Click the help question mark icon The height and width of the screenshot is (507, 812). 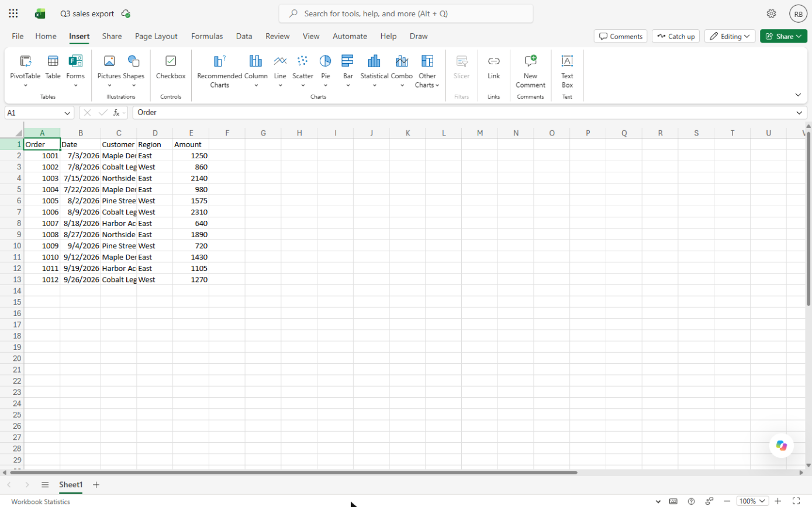tap(692, 501)
